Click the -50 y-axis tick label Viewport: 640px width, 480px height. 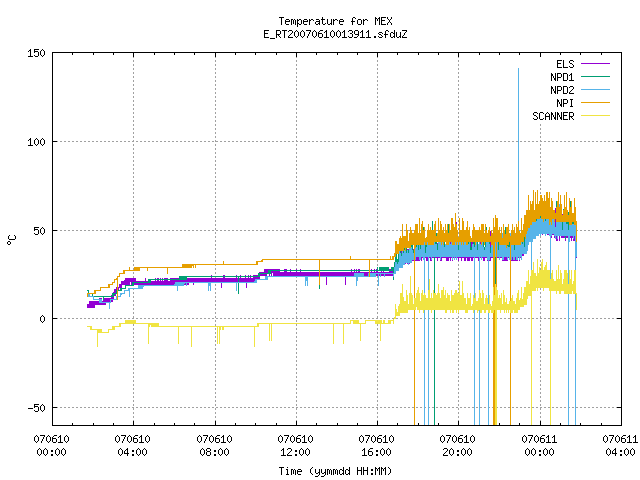coord(36,408)
